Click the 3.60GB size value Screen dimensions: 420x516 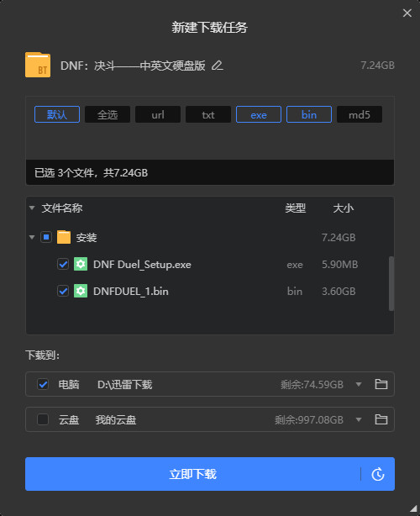(x=339, y=292)
